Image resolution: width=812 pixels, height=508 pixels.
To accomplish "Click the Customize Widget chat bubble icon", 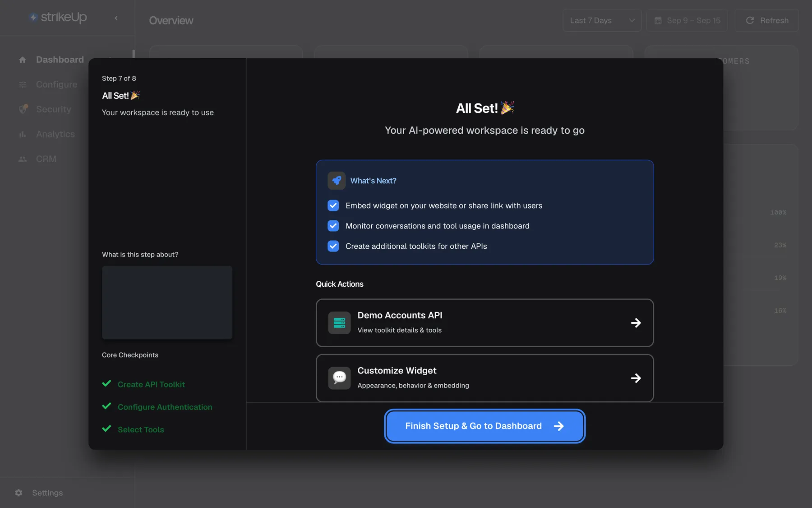I will 339,378.
